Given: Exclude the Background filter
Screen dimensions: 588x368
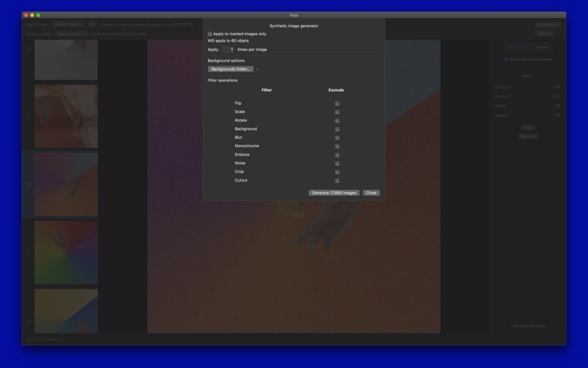Looking at the screenshot, I should pos(337,129).
